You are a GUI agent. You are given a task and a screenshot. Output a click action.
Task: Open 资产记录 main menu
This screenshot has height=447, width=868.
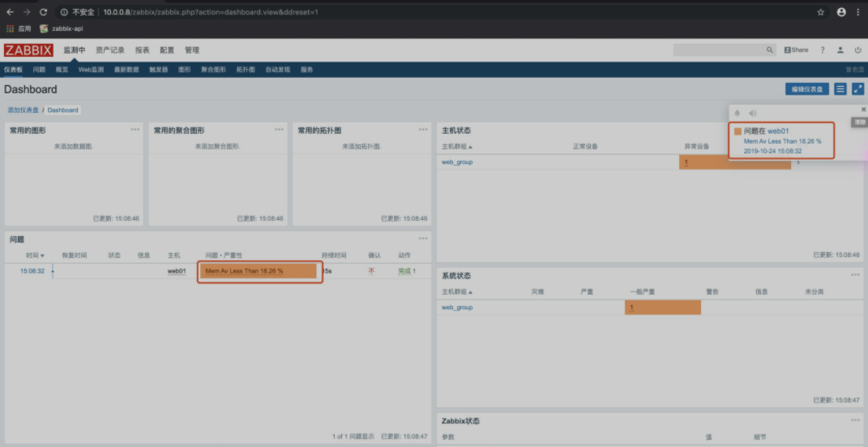pyautogui.click(x=110, y=49)
